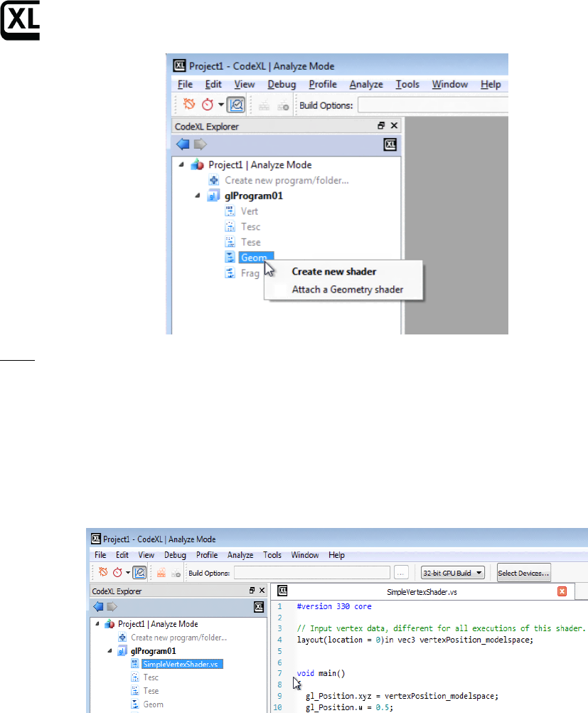
Task: Select Tesc stage in upper window tree
Action: pyautogui.click(x=250, y=226)
